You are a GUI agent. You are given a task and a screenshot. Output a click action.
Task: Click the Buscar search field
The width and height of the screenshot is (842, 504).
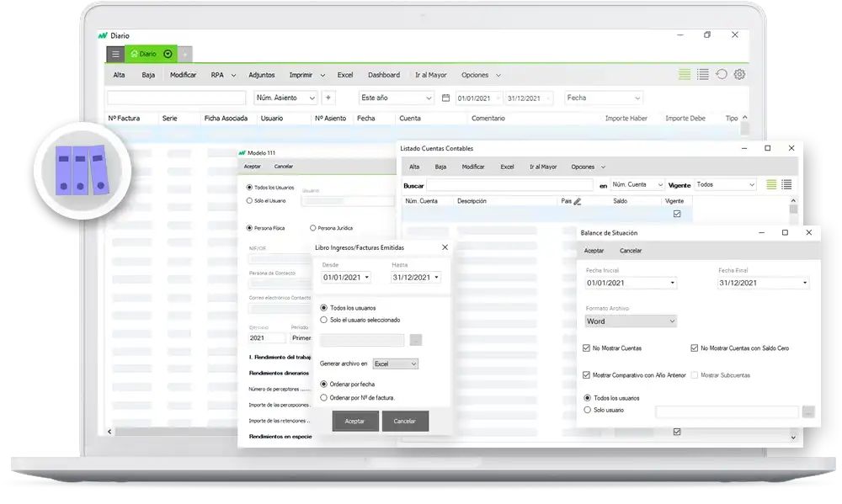click(510, 185)
